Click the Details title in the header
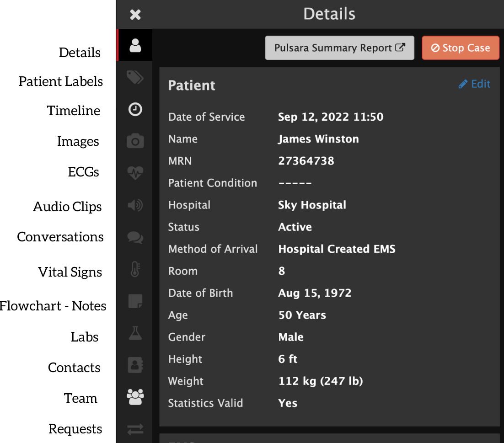The height and width of the screenshot is (443, 504). [x=329, y=14]
